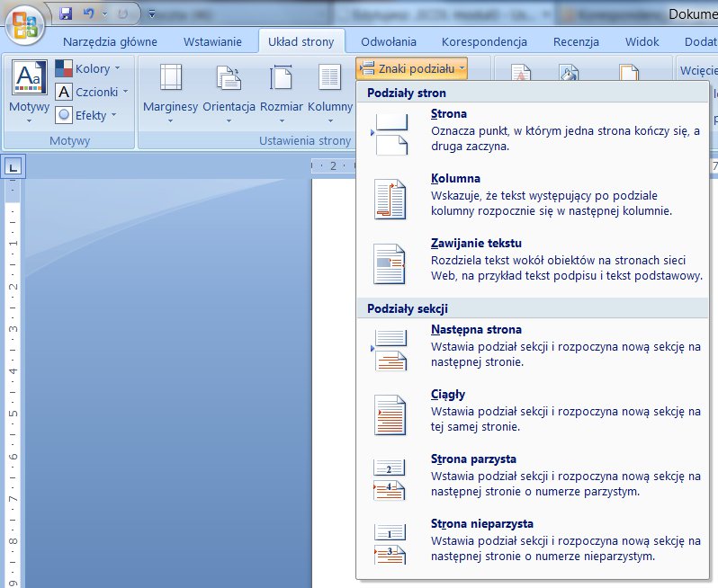Switch to the Narzędzia główne tab
718x588 pixels.
pos(110,41)
